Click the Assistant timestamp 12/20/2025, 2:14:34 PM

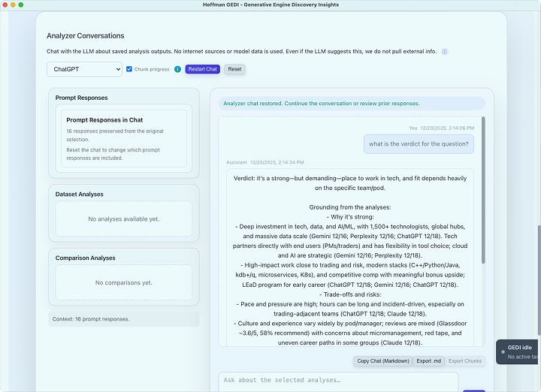277,162
